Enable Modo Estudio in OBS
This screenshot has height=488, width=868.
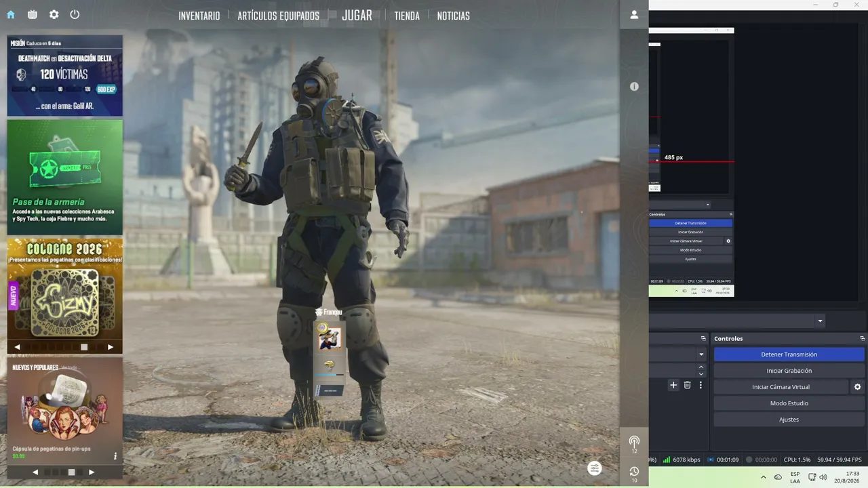click(789, 403)
